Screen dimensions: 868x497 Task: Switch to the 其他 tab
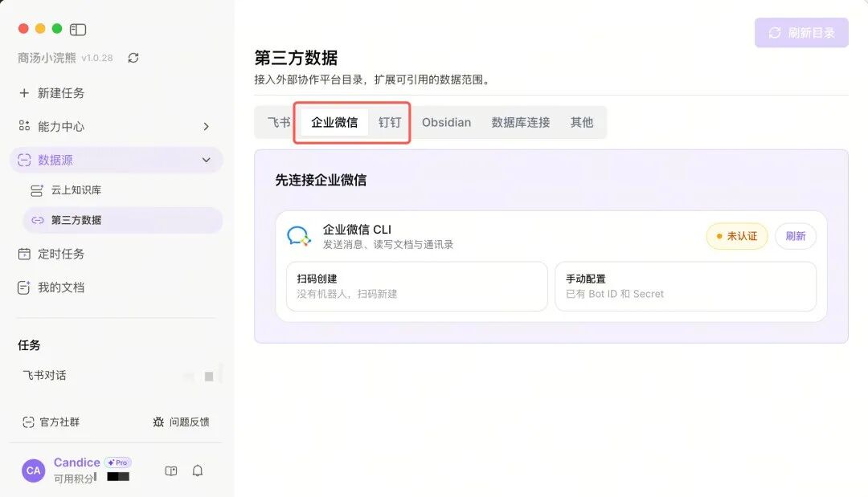tap(582, 122)
